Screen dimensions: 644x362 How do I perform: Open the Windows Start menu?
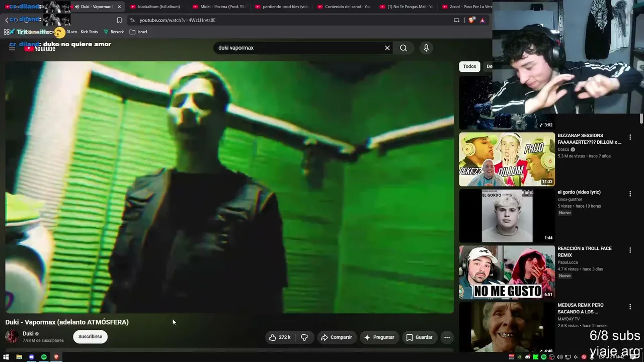click(6, 357)
